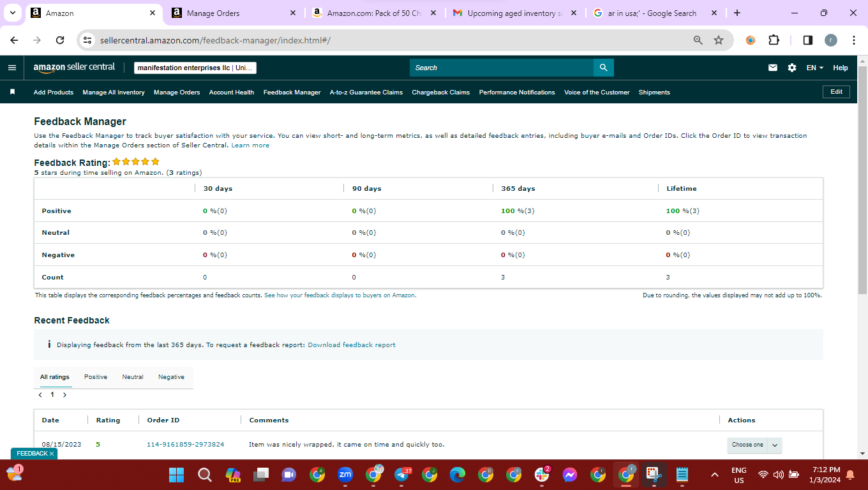This screenshot has height=490, width=868.
Task: Dismiss the FEEDBACK widget with its X
Action: click(x=52, y=454)
